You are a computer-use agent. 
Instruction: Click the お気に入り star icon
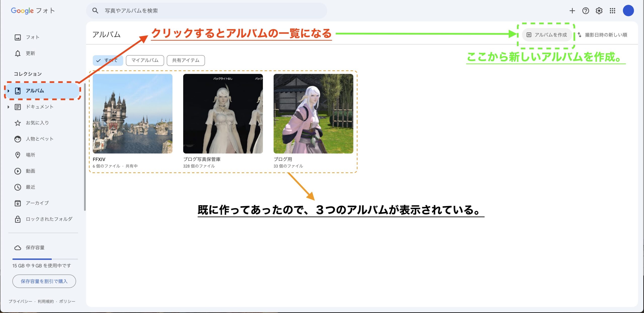pyautogui.click(x=18, y=123)
